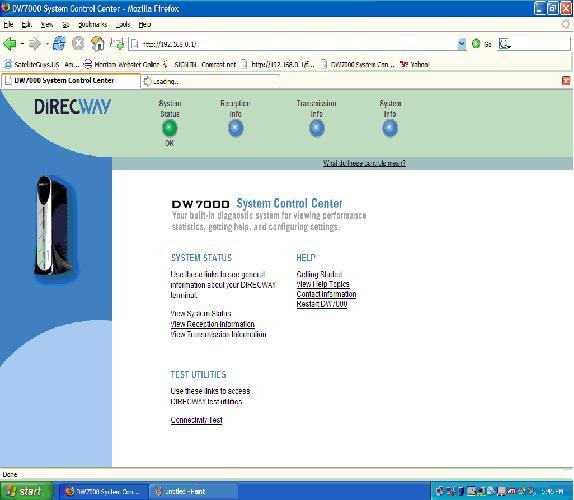Open the SIGN IN Comcast.net bookmark
574x500 pixels.
pos(200,64)
